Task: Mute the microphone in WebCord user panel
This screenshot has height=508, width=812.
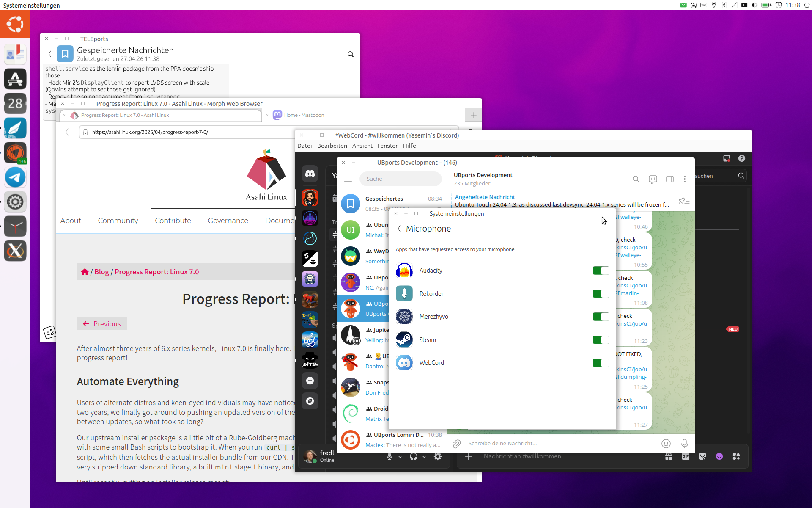Action: click(x=390, y=456)
